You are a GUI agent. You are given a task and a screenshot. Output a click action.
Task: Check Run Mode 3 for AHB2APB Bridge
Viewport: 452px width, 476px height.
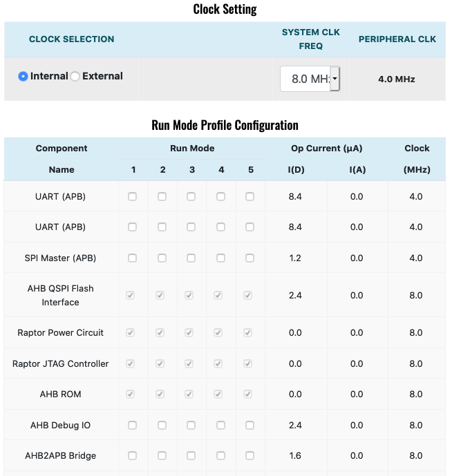191,456
